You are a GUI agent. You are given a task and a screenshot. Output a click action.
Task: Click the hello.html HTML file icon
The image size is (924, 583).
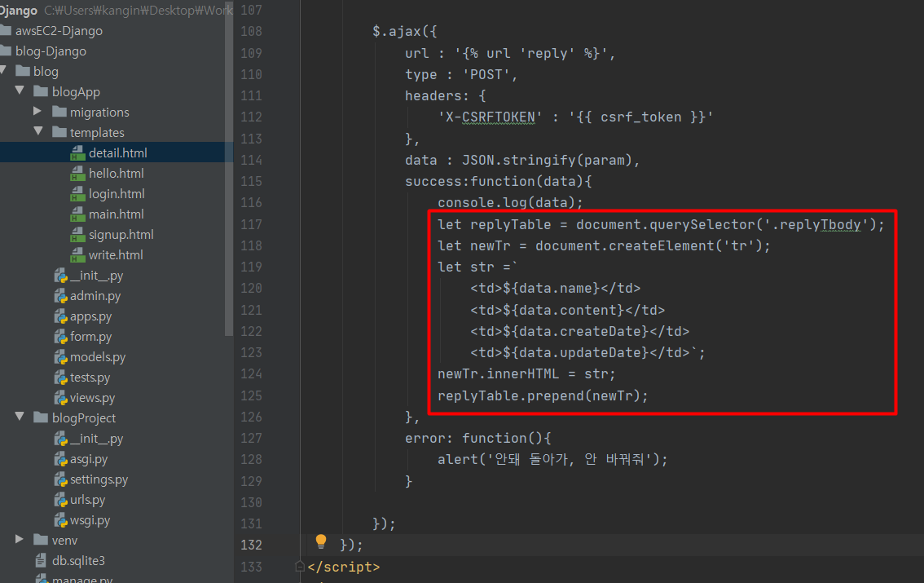click(x=77, y=174)
